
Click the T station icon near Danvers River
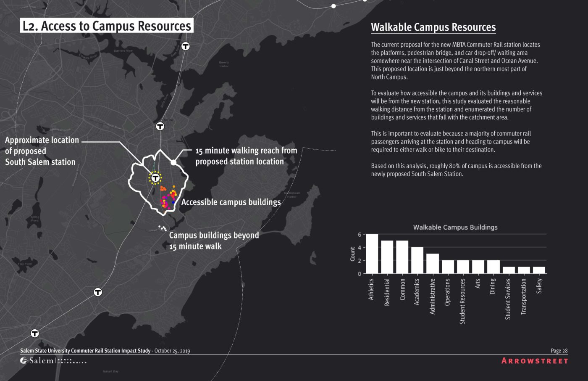click(185, 46)
